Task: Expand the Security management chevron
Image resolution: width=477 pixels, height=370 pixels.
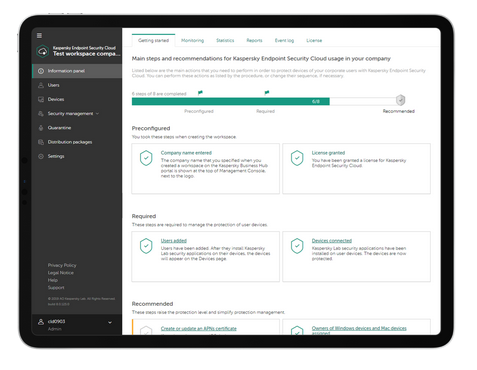Action: click(97, 114)
